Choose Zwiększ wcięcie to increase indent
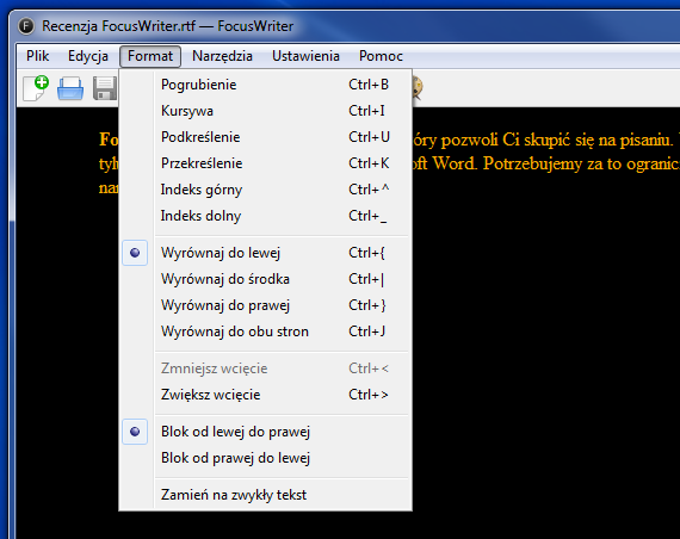Viewport: 680px width, 539px height. pyautogui.click(x=265, y=395)
